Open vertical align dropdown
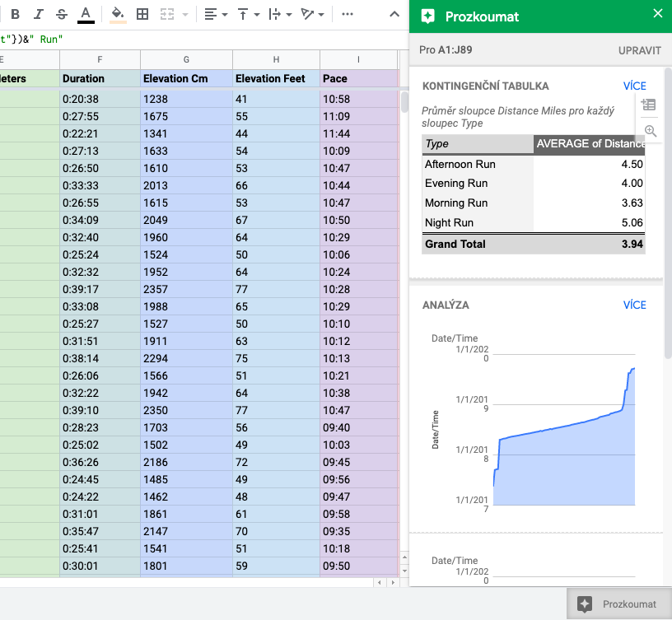This screenshot has width=672, height=620. coord(248,14)
